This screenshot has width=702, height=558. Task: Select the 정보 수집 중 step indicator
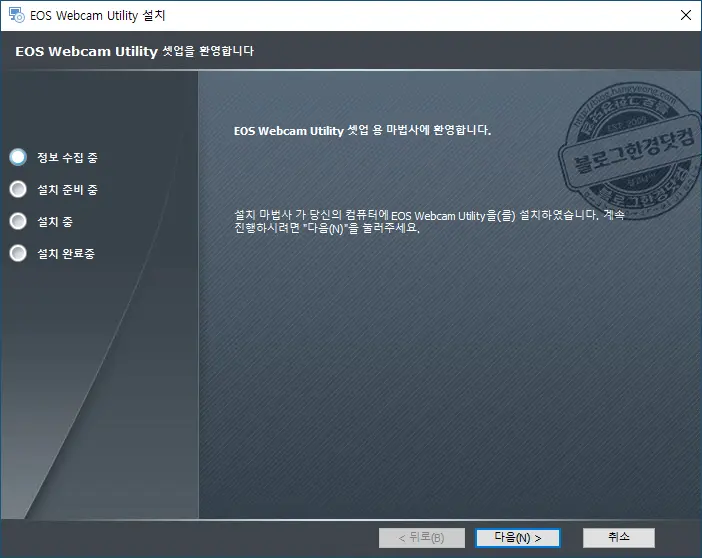pyautogui.click(x=18, y=157)
